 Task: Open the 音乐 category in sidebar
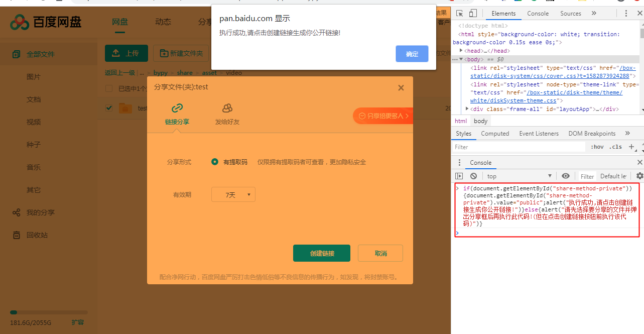point(34,167)
